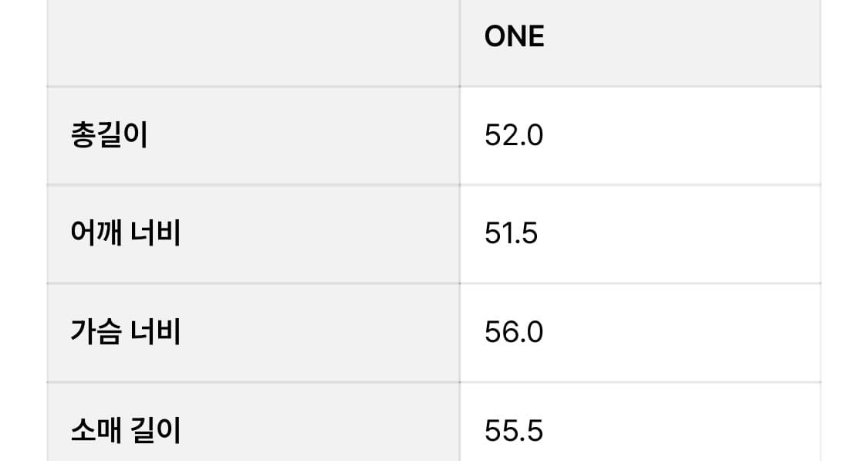Choose the sleeve length label text
Screen dimensions: 868x461
pyautogui.click(x=125, y=430)
